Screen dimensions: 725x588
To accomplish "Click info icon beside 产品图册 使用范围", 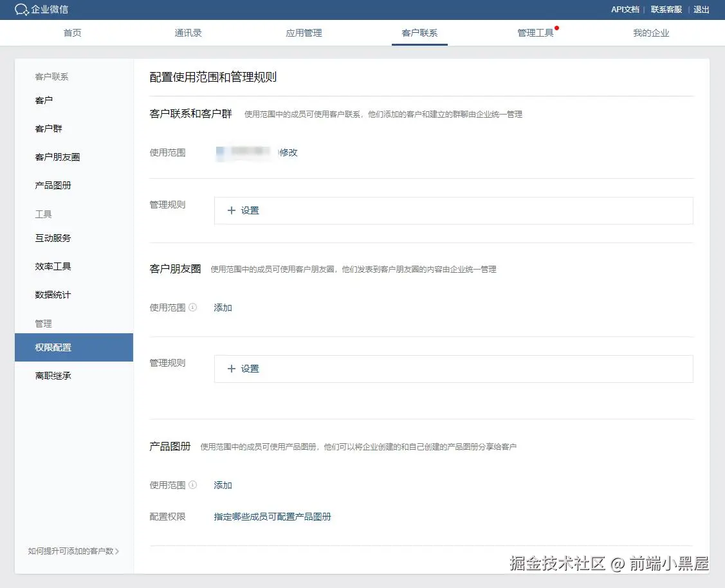I will click(x=193, y=484).
